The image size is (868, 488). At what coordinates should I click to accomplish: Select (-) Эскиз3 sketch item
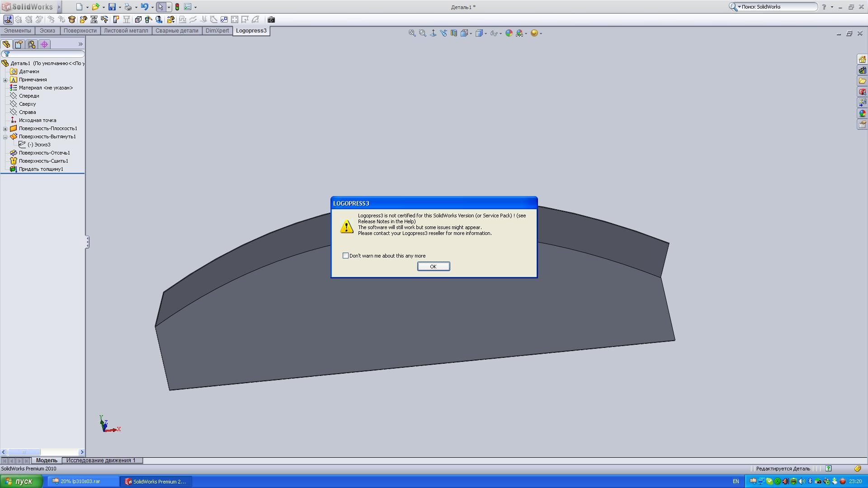[39, 145]
